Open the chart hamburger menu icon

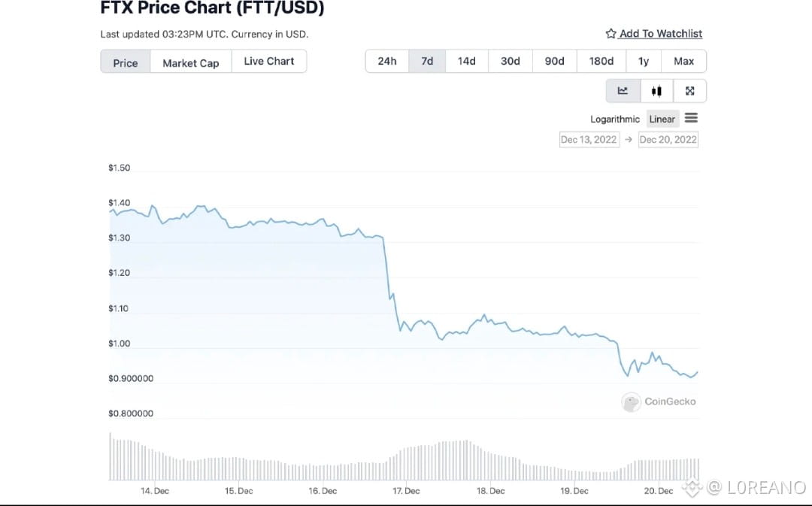691,119
